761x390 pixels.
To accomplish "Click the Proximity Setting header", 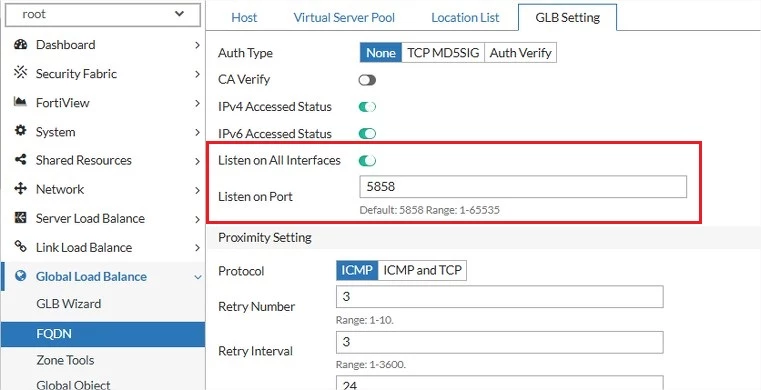I will (x=265, y=238).
